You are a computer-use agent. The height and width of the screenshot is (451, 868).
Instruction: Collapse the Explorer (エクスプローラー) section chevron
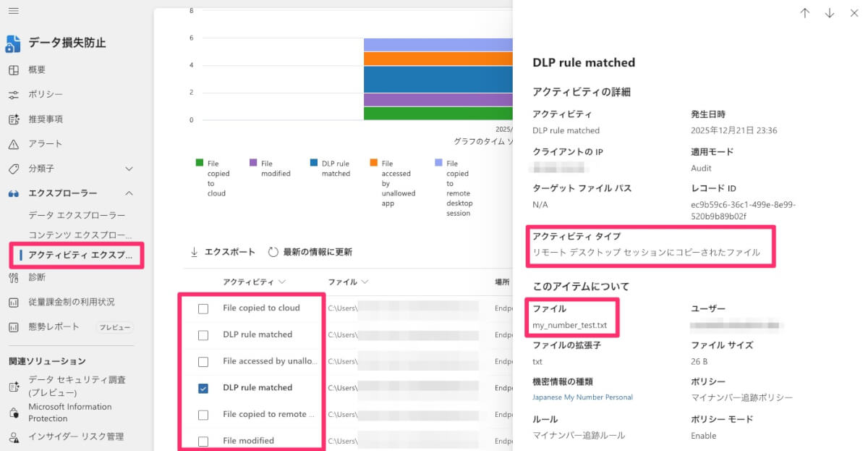[129, 193]
